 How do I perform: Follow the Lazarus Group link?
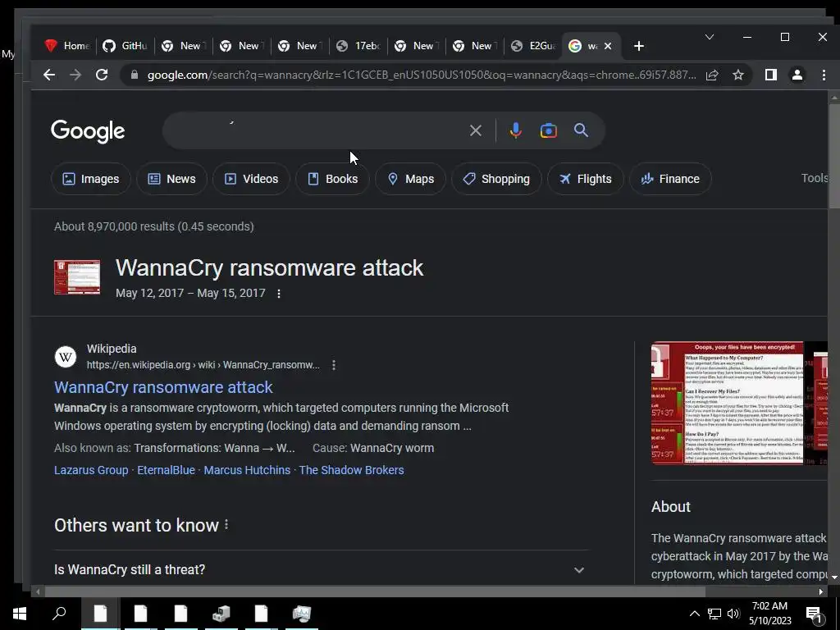(91, 470)
